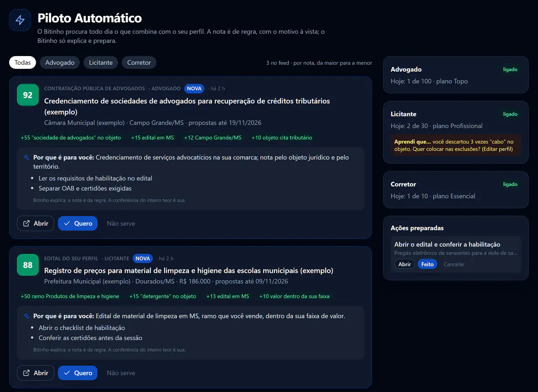Click the green 88 score badge
This screenshot has width=538, height=392.
click(28, 265)
